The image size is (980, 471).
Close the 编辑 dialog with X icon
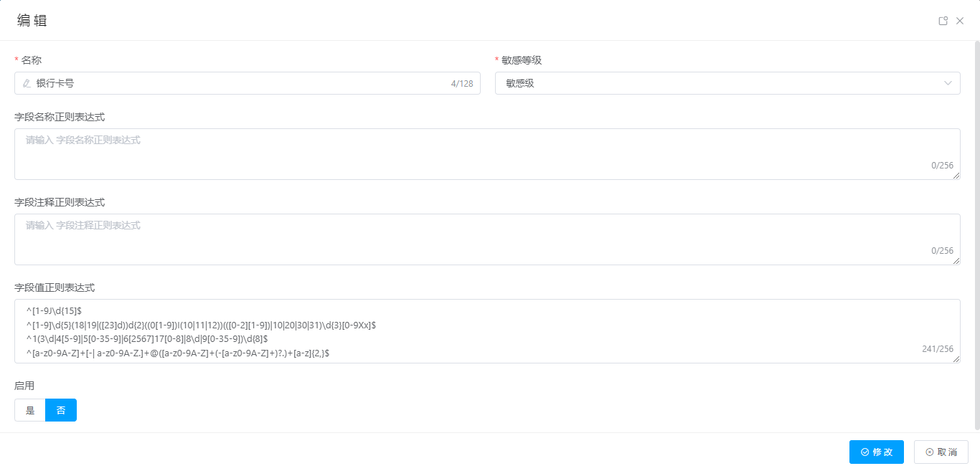point(960,21)
